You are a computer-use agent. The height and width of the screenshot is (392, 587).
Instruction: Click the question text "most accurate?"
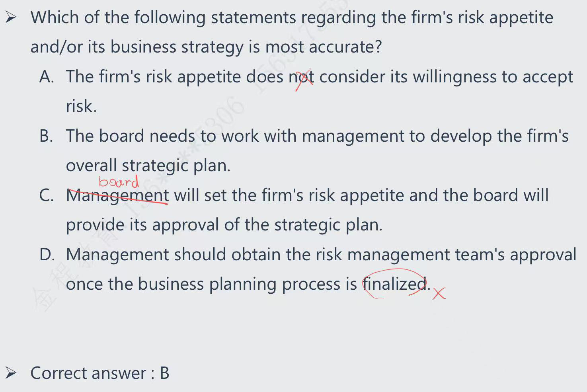324,47
